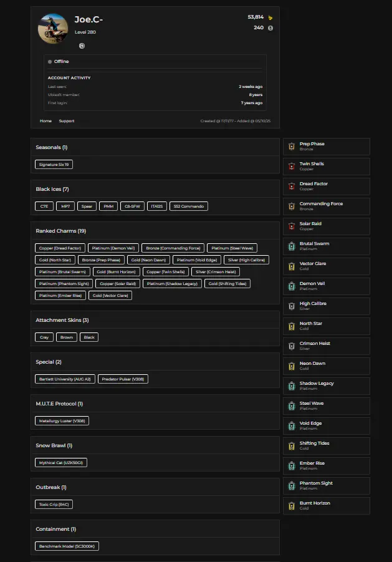
Task: Click the renown currency icon beside 53,814
Action: pos(270,17)
